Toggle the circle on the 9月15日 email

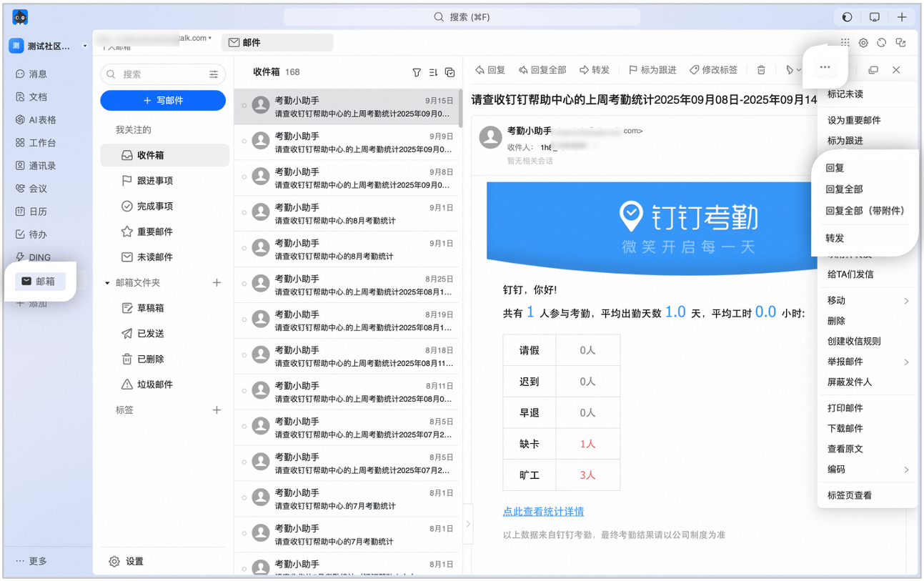pyautogui.click(x=244, y=106)
